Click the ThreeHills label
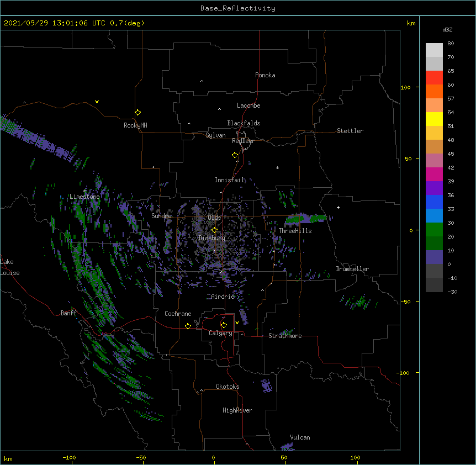The image size is (476, 465). (295, 231)
